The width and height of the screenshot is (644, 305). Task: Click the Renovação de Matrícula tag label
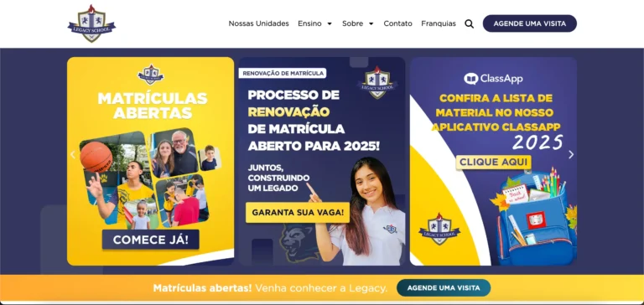point(283,73)
